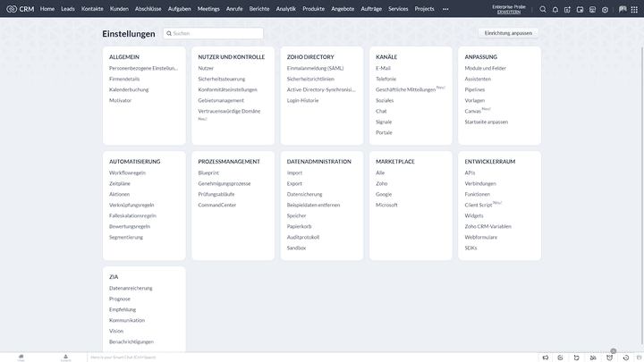The image size is (644, 362).
Task: Click the ERWEITERN upgrade link
Action: pos(509,13)
